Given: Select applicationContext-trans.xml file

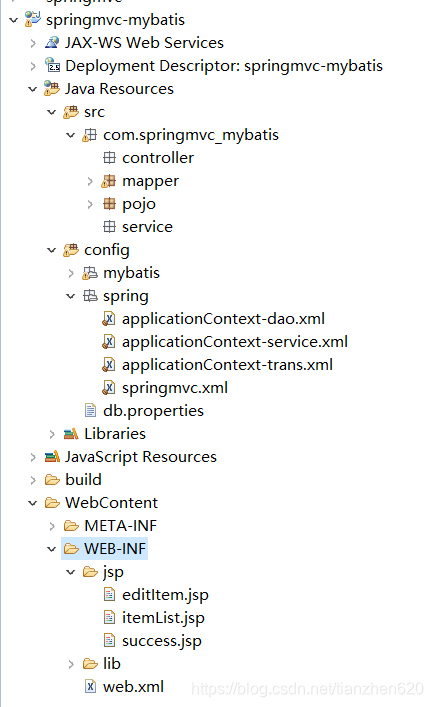Looking at the screenshot, I should click(x=227, y=365).
